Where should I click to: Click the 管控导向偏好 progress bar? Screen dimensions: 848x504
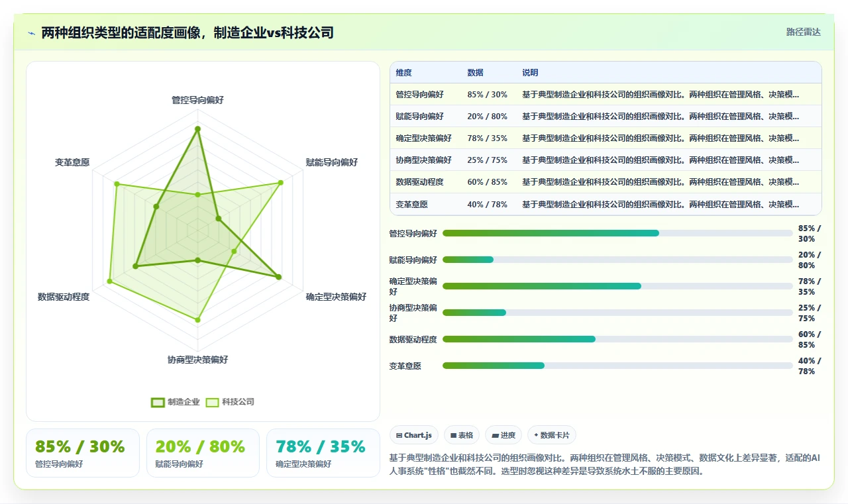tap(617, 233)
